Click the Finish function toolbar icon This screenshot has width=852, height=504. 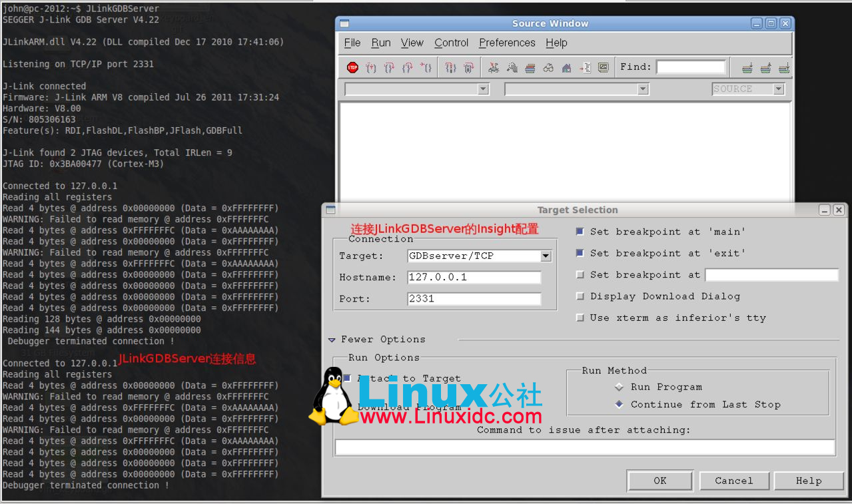click(x=406, y=67)
